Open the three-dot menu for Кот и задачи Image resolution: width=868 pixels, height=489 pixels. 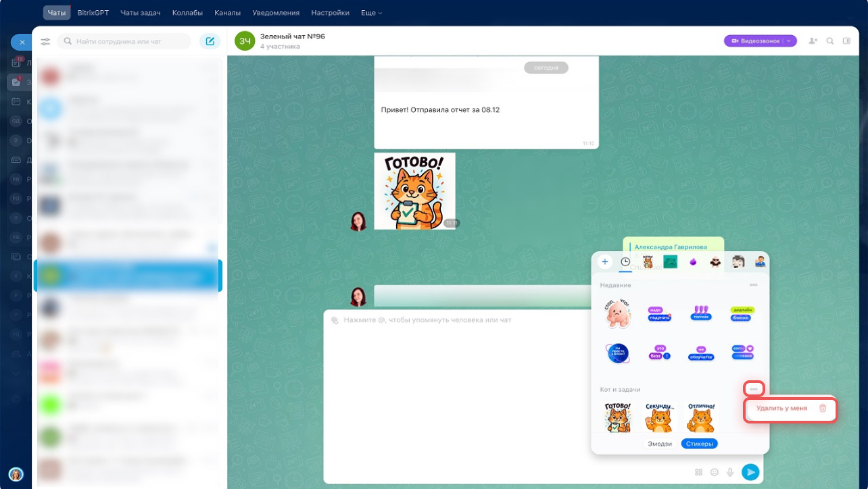pyautogui.click(x=754, y=389)
